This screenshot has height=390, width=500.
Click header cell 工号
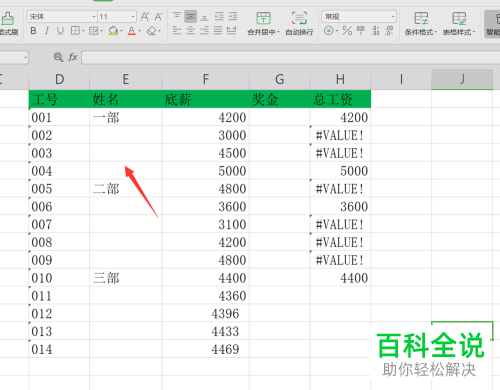tap(59, 99)
